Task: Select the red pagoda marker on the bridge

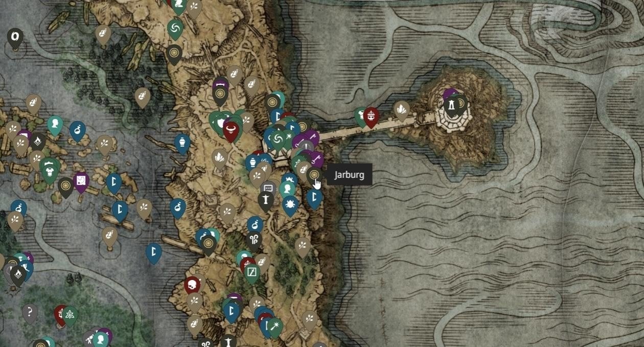Action: coord(371,117)
